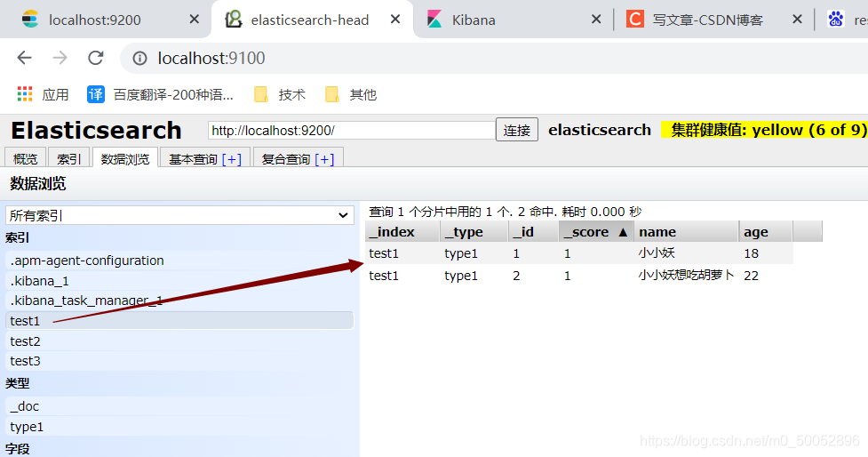Select the test2 index

click(179, 341)
